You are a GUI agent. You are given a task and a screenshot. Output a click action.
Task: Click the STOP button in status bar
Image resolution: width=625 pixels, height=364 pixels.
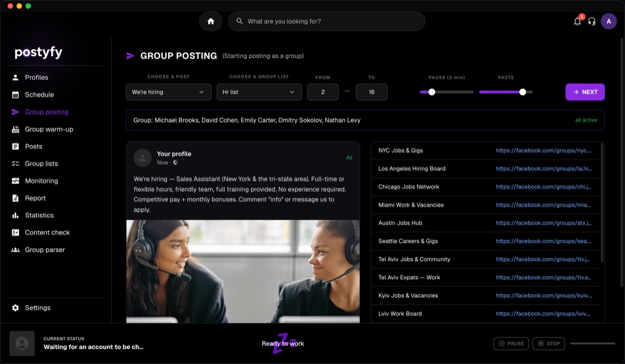point(549,343)
